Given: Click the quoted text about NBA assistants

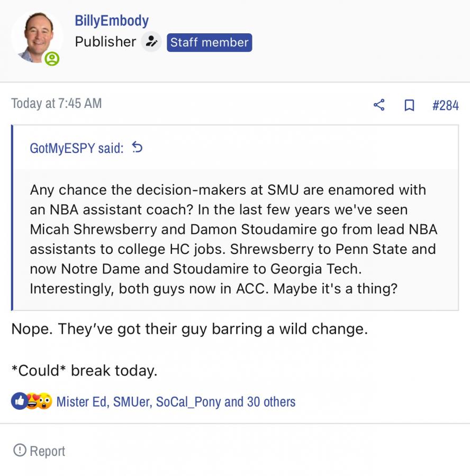Looking at the screenshot, I should pyautogui.click(x=233, y=239).
